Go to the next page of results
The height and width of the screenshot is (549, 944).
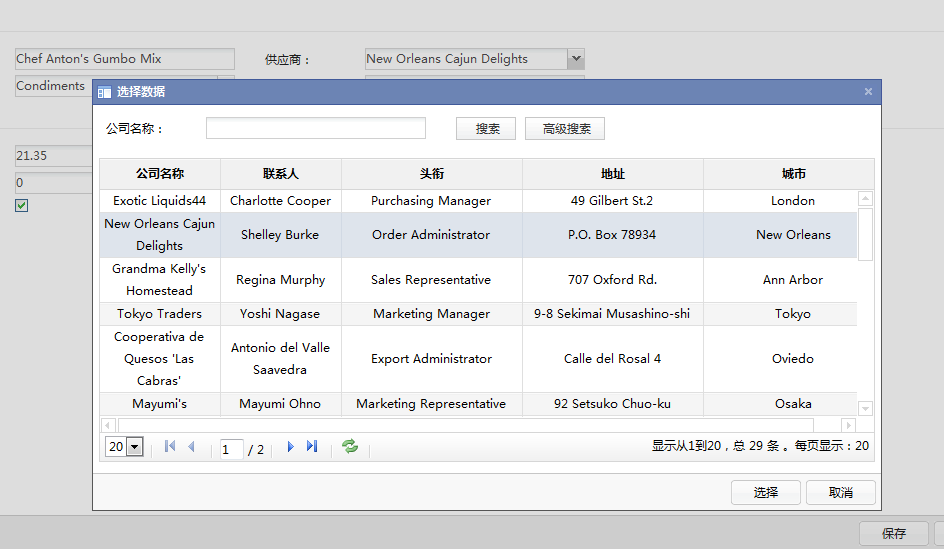pyautogui.click(x=290, y=446)
